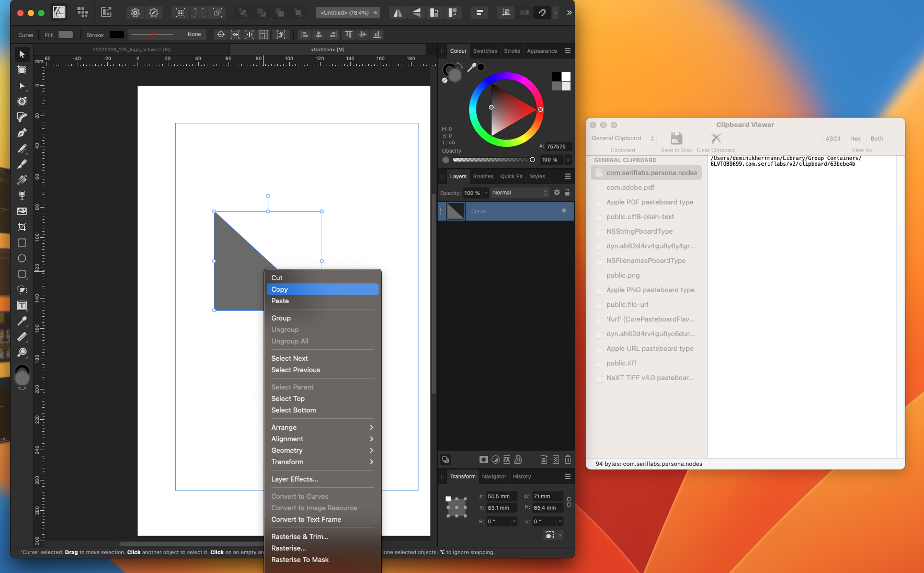Select the com.adobe.pdf clipboard entry
Screen dimensions: 924x573
point(629,187)
